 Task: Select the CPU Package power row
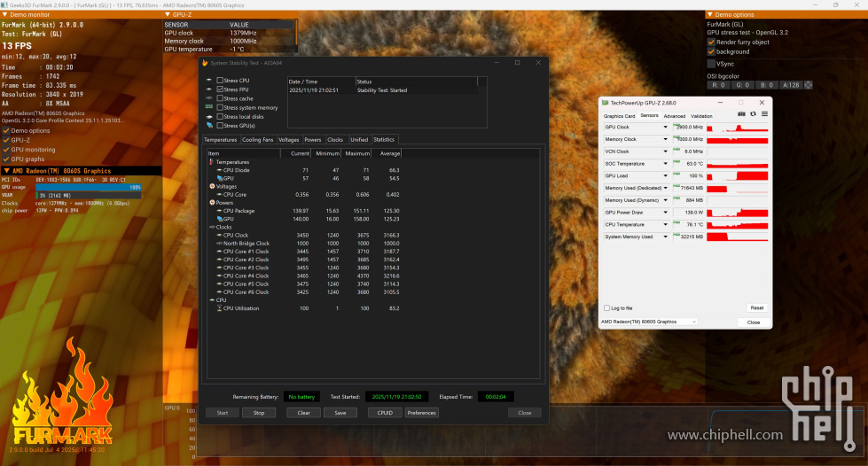[239, 211]
